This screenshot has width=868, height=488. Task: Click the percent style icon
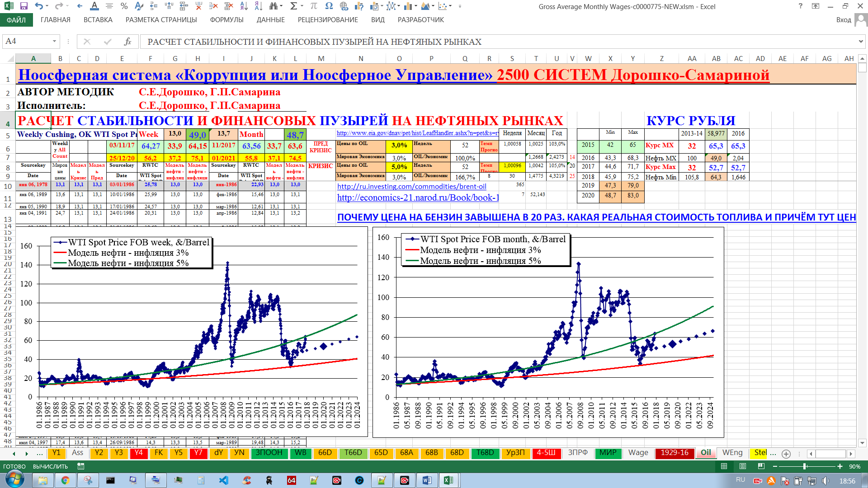point(124,6)
